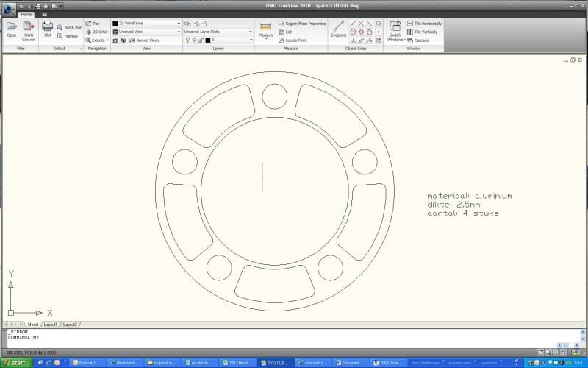Click the Open file button

click(x=12, y=29)
